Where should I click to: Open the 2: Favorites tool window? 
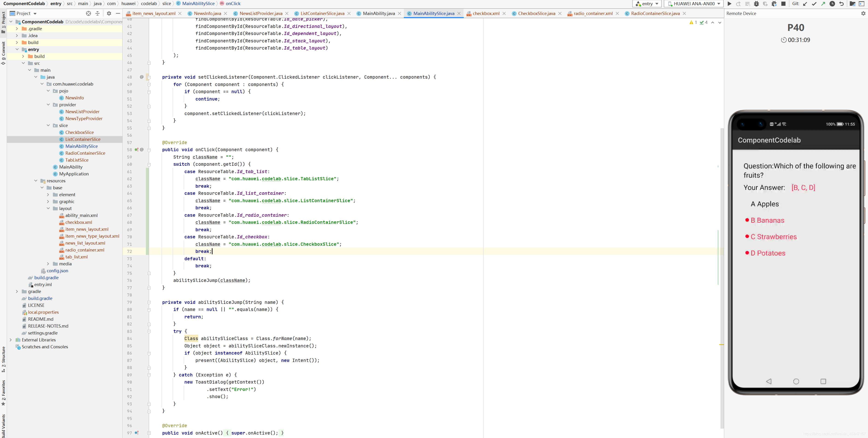[3, 393]
